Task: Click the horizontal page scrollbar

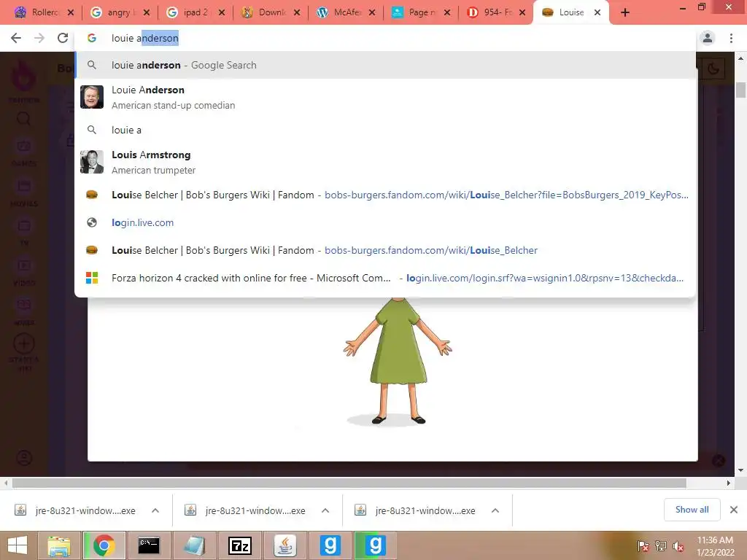Action: (349, 483)
